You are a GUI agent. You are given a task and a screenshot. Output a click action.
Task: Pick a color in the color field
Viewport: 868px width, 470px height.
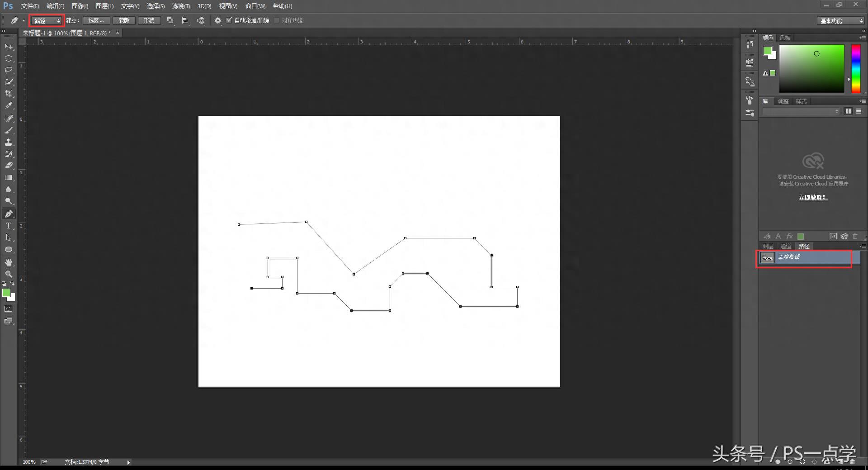click(x=811, y=69)
